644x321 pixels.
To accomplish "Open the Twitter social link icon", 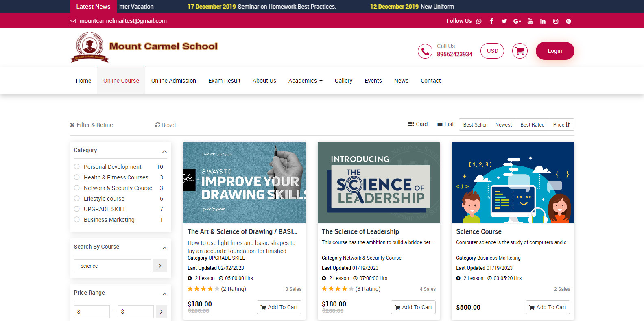I will 504,21.
